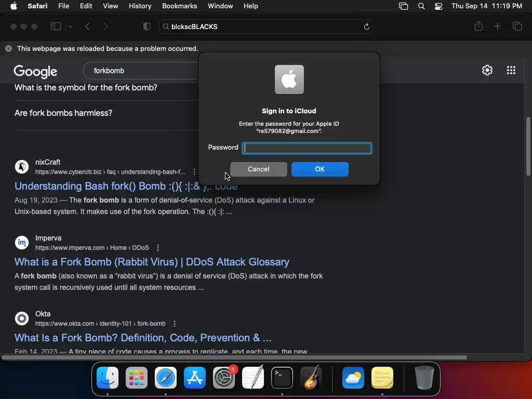Open the Window menu
This screenshot has height=399, width=532.
[x=220, y=6]
